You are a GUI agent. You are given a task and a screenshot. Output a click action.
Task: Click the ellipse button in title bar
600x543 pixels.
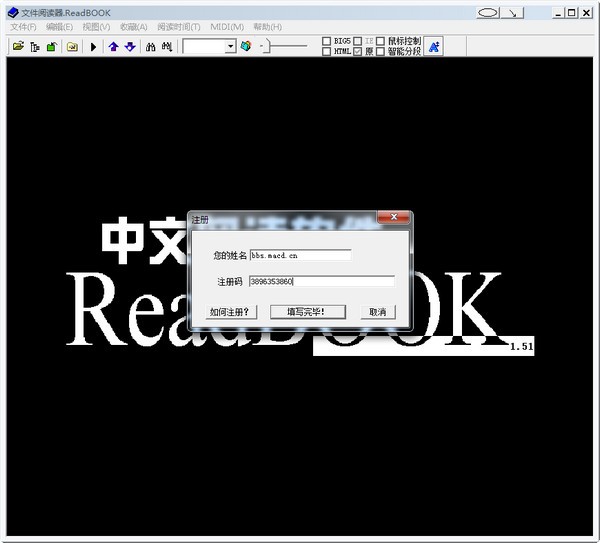(x=488, y=13)
